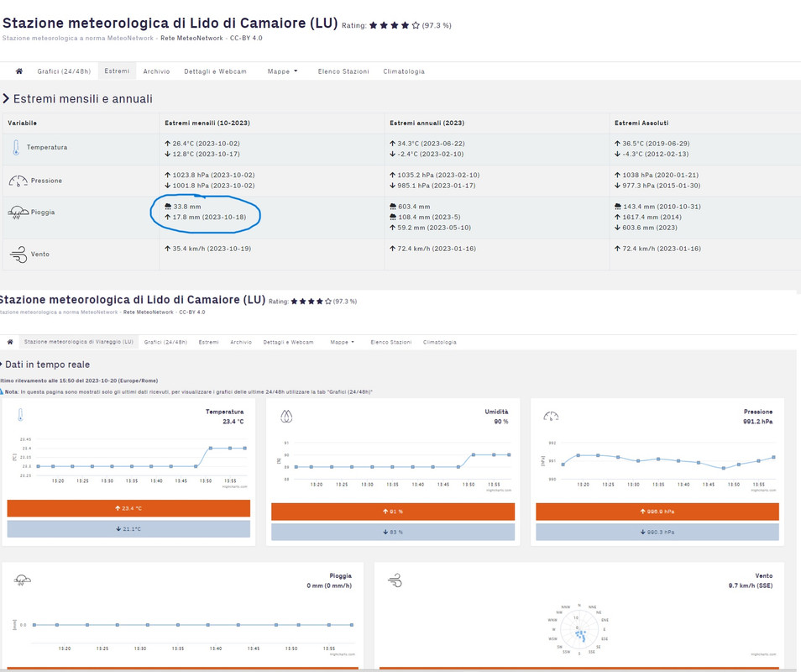Image resolution: width=801 pixels, height=672 pixels.
Task: Click the home icon in the upper navigation bar
Action: click(x=19, y=71)
